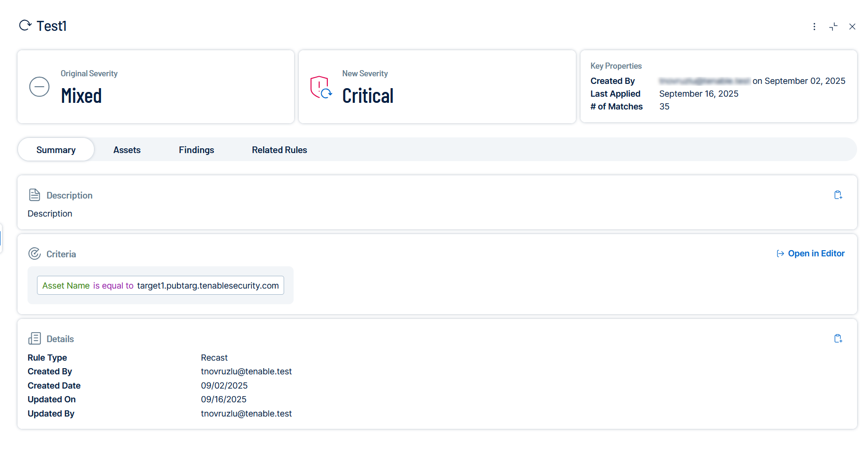Click the Critical new severity heading
The image size is (868, 453).
point(368,96)
